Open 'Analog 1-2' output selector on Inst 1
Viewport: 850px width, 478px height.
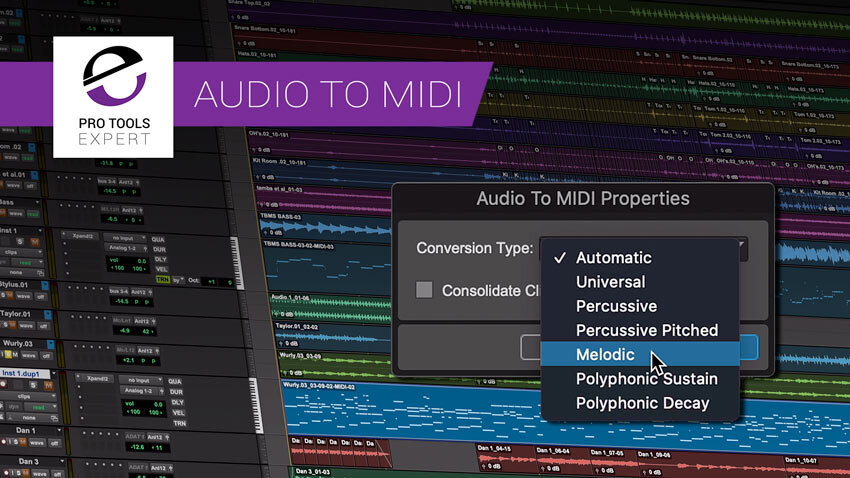[x=127, y=248]
